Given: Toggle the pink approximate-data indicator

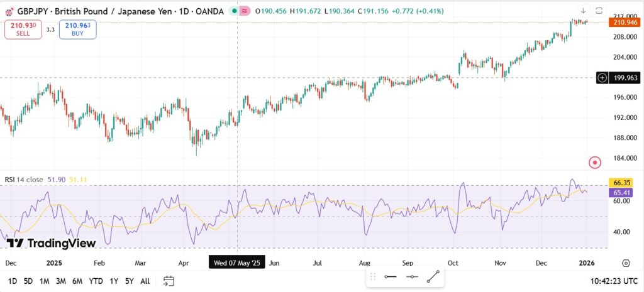Looking at the screenshot, I should pos(244,11).
